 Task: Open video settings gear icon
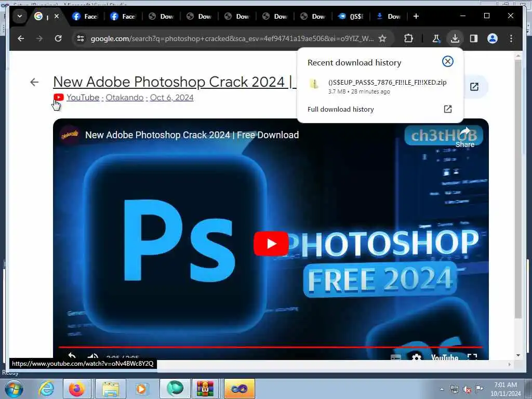coord(416,357)
